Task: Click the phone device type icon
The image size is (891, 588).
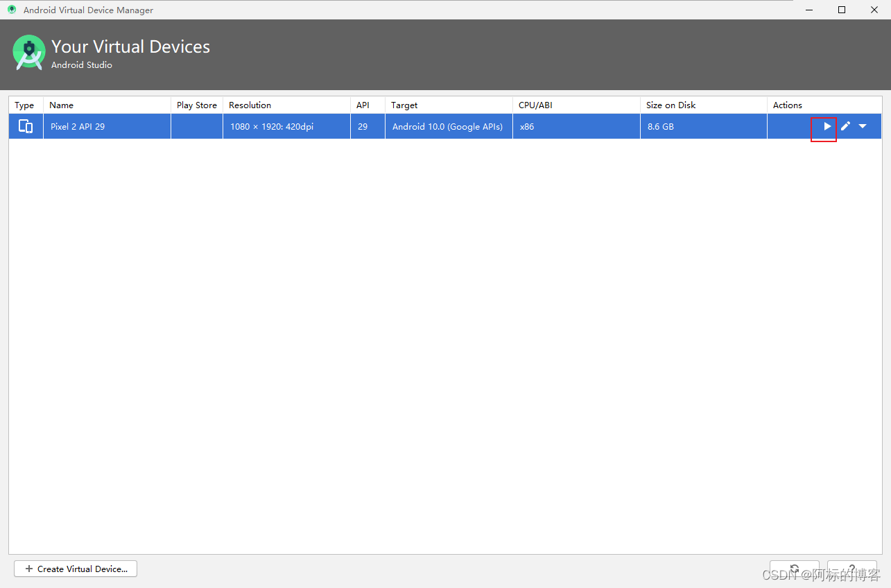Action: [26, 126]
